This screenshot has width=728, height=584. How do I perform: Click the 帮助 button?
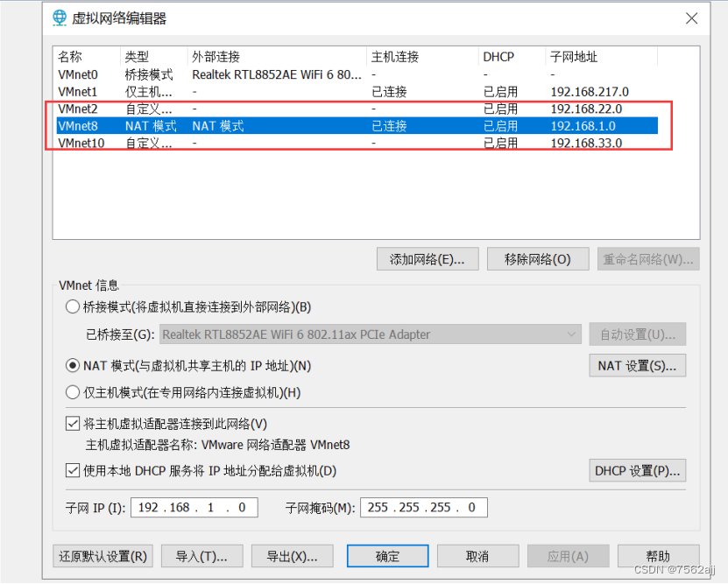pyautogui.click(x=659, y=556)
